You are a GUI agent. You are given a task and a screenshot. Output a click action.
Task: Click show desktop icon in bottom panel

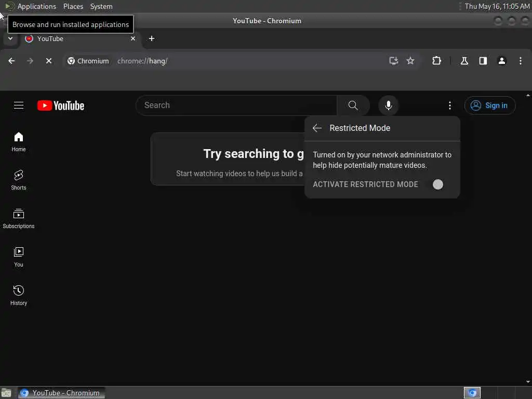coord(6,393)
